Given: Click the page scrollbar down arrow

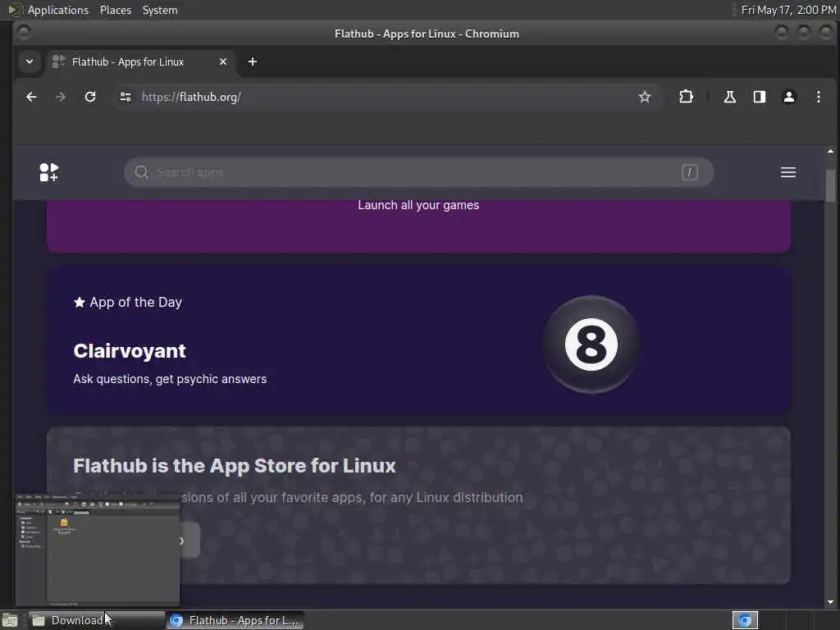Looking at the screenshot, I should coord(830,601).
